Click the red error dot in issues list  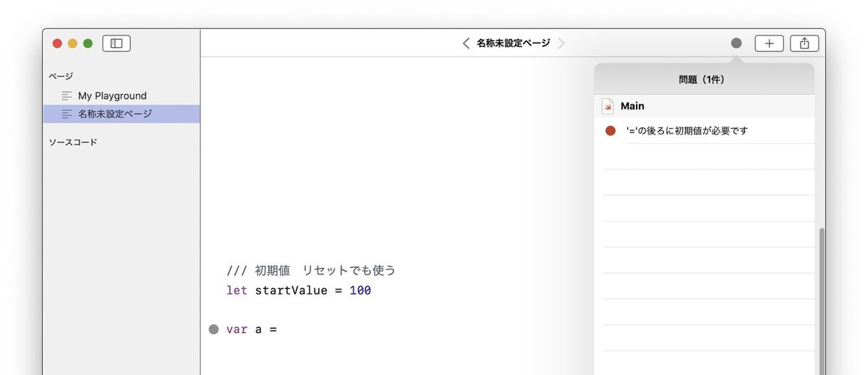coord(610,131)
